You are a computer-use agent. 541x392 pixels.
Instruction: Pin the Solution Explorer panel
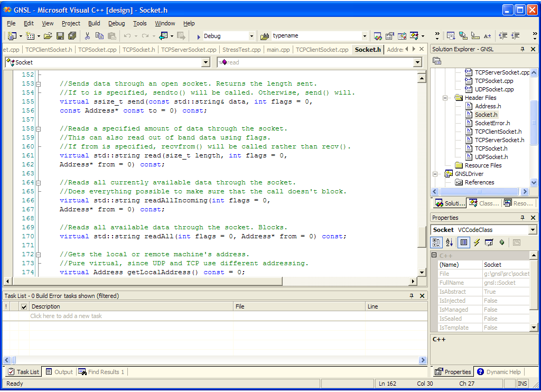523,49
